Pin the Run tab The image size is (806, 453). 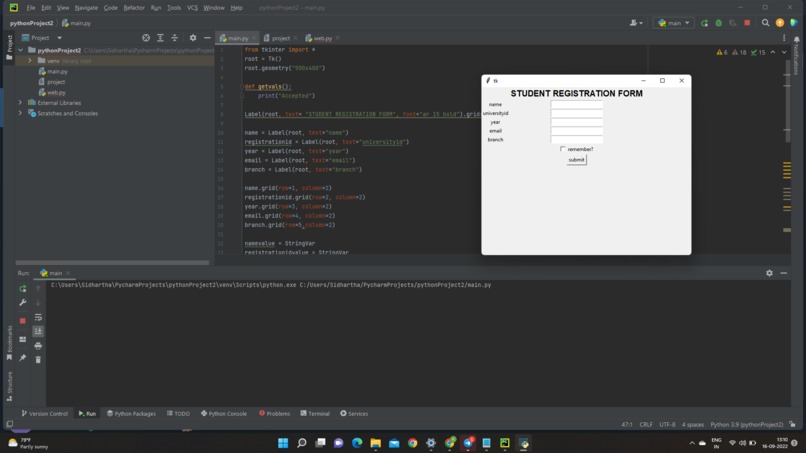[23, 358]
